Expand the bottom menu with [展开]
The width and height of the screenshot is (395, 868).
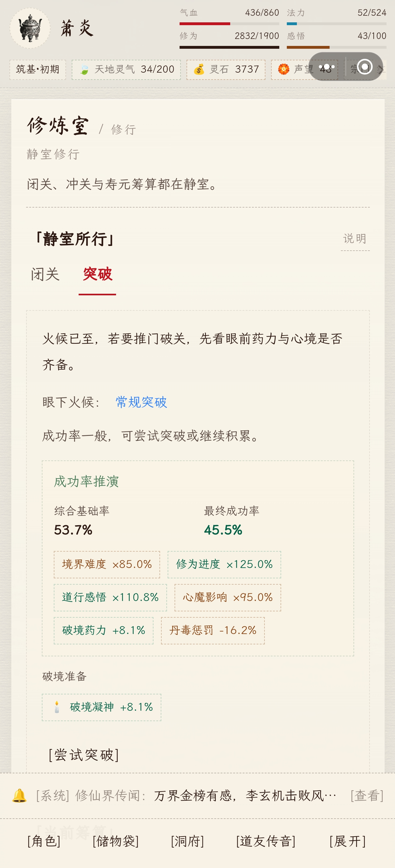(348, 841)
